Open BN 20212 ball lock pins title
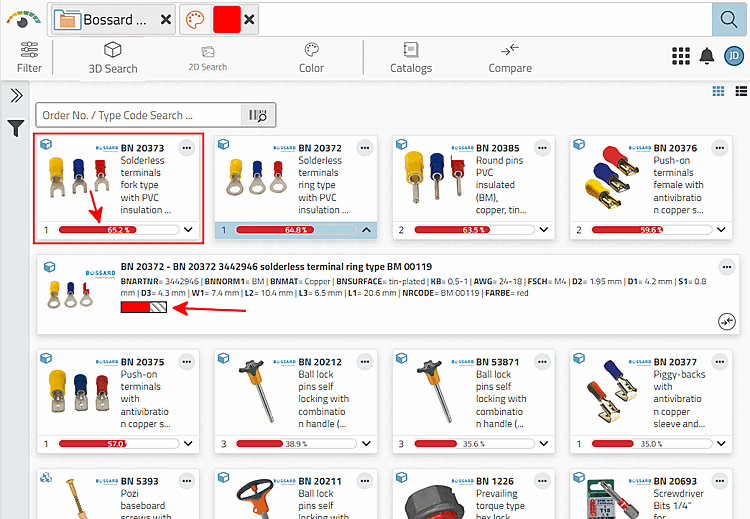This screenshot has height=519, width=750. pos(320,362)
